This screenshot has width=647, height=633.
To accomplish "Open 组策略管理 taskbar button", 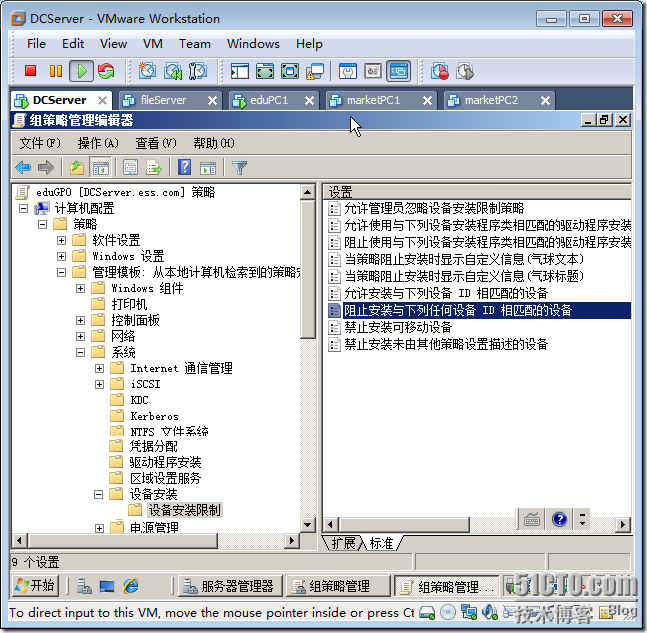I will point(338,586).
